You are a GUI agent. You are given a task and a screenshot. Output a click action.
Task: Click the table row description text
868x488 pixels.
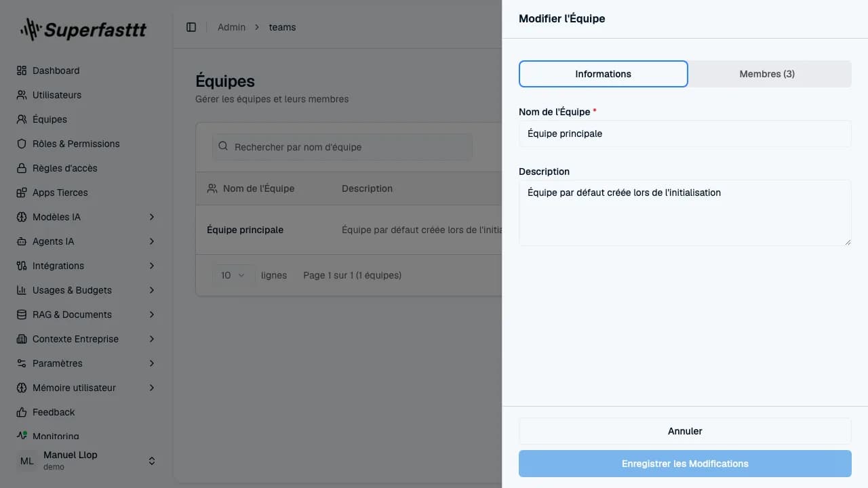click(x=421, y=230)
